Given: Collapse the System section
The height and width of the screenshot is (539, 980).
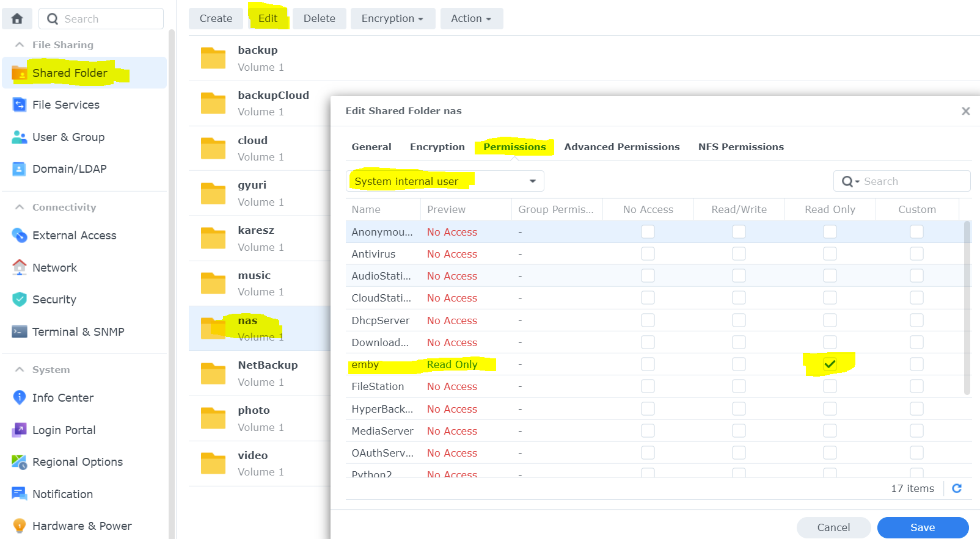Looking at the screenshot, I should click(x=20, y=369).
